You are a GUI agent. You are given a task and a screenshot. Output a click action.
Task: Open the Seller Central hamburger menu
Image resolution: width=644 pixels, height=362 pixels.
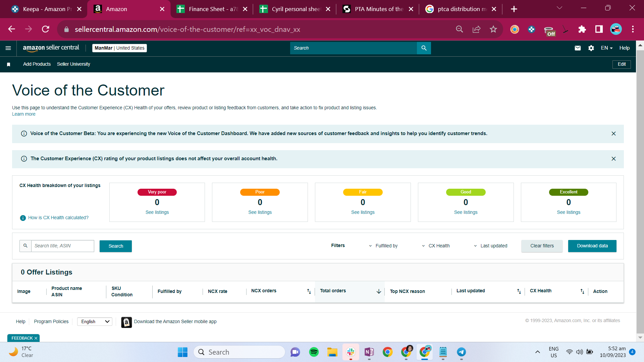[x=8, y=48]
